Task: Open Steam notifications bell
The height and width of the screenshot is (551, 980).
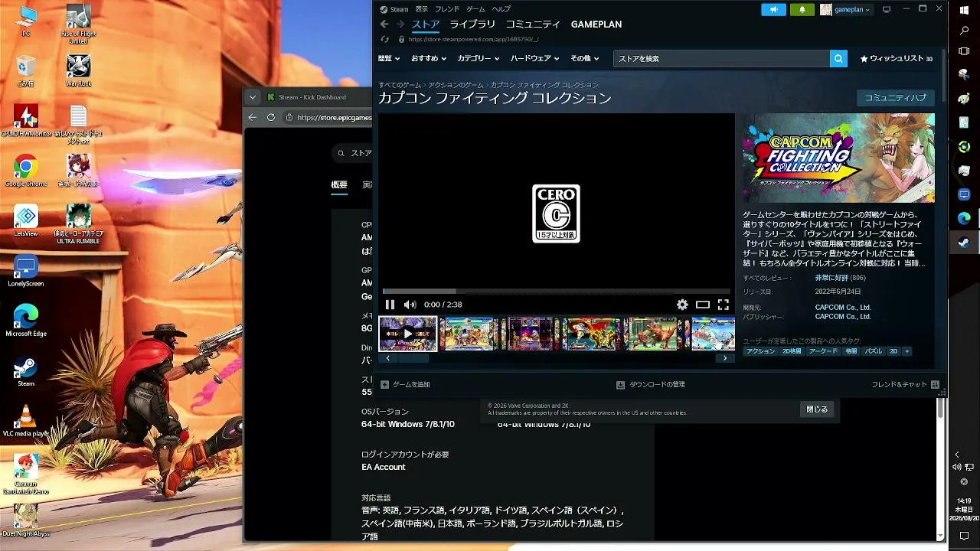Action: pyautogui.click(x=802, y=9)
